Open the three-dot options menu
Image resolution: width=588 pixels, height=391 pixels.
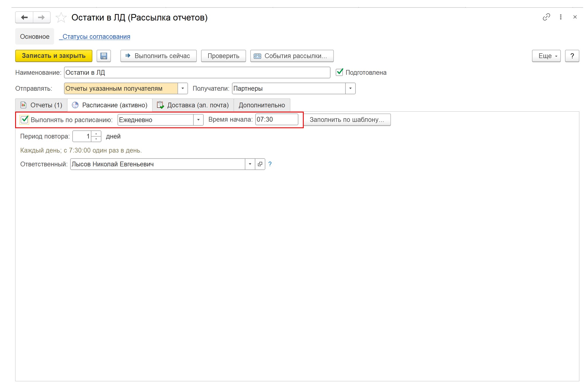(x=561, y=17)
